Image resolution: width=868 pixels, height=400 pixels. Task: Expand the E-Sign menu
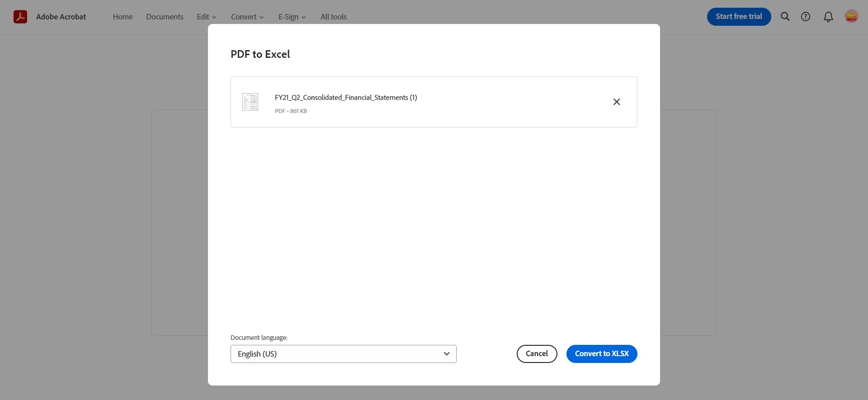click(x=292, y=17)
